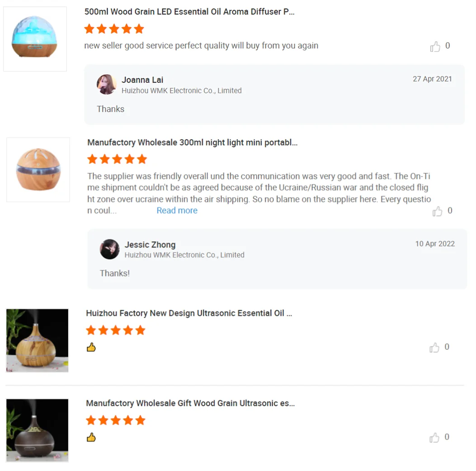This screenshot has width=476, height=471.
Task: Click Joanna Lai's profile avatar
Action: point(106,85)
